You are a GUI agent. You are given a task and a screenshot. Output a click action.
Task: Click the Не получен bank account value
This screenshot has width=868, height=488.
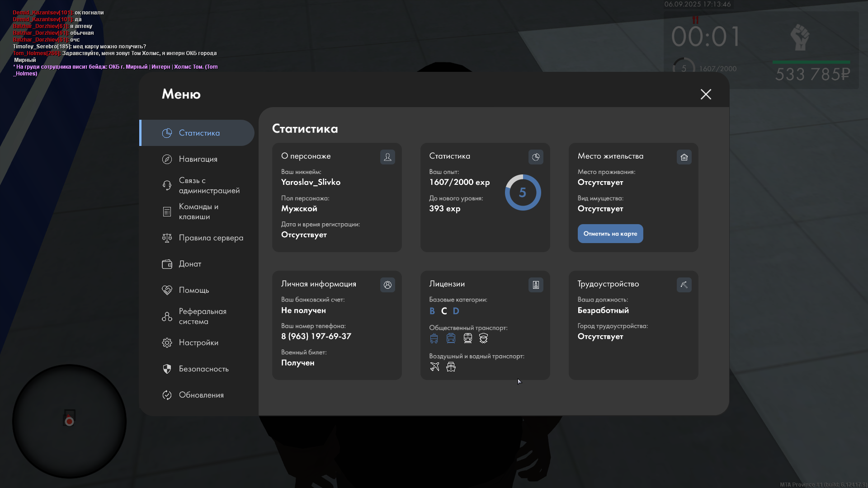[303, 310]
